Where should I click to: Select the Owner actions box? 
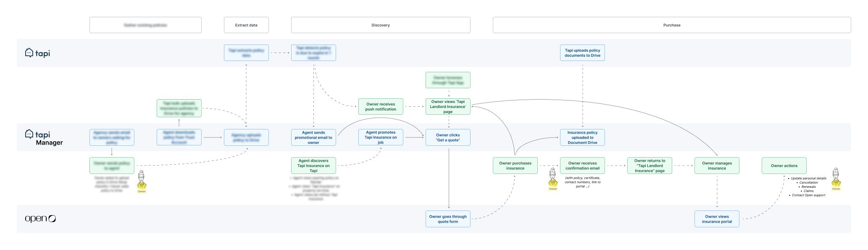(x=784, y=166)
